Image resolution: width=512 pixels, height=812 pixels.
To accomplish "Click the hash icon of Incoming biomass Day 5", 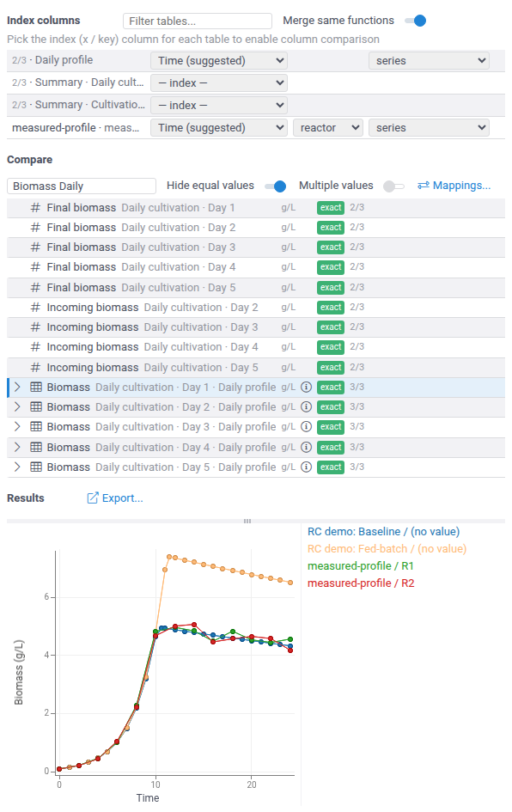I will [35, 367].
